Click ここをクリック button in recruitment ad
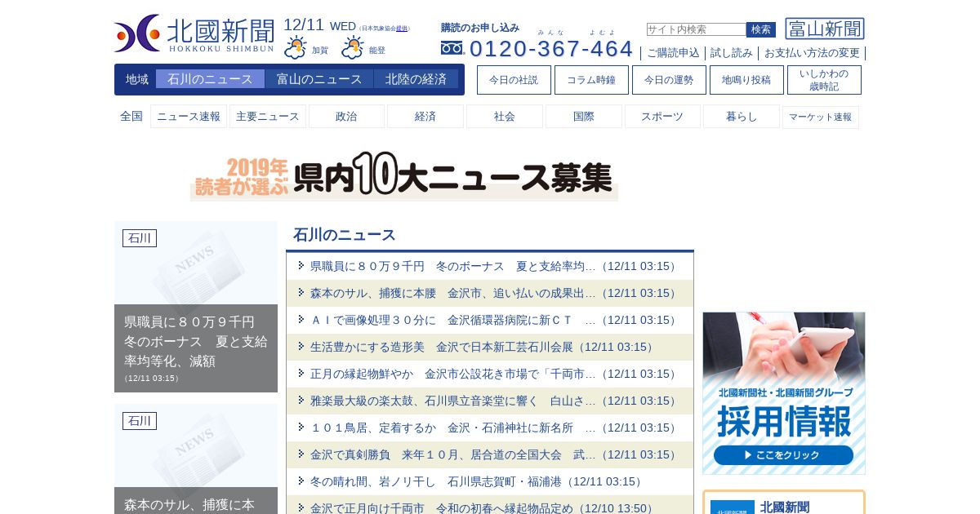The image size is (980, 514). click(783, 455)
